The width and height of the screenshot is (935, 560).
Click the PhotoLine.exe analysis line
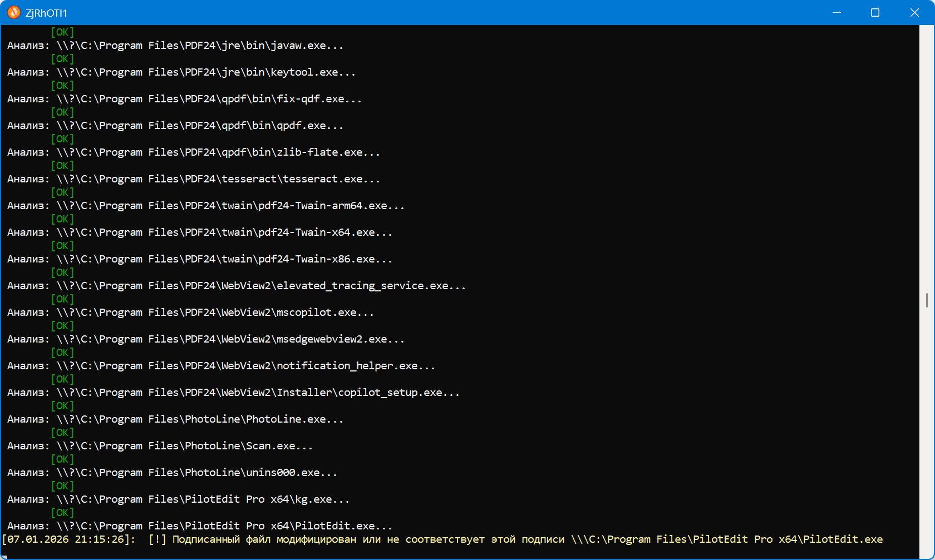point(175,419)
